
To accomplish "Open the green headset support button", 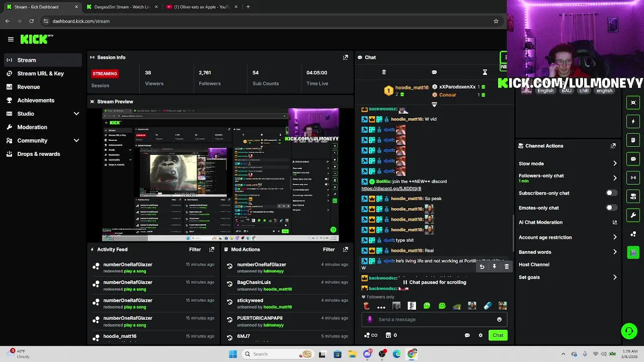I will [x=629, y=331].
